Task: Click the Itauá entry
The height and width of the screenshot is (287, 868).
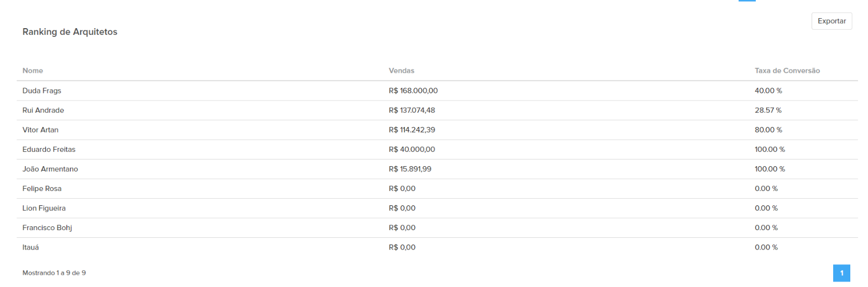Action: coord(31,247)
